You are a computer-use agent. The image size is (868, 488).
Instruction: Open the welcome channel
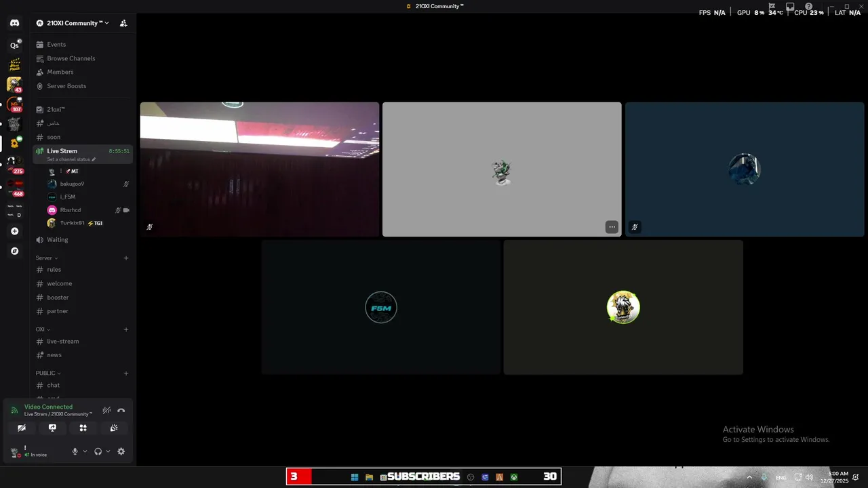click(83, 283)
